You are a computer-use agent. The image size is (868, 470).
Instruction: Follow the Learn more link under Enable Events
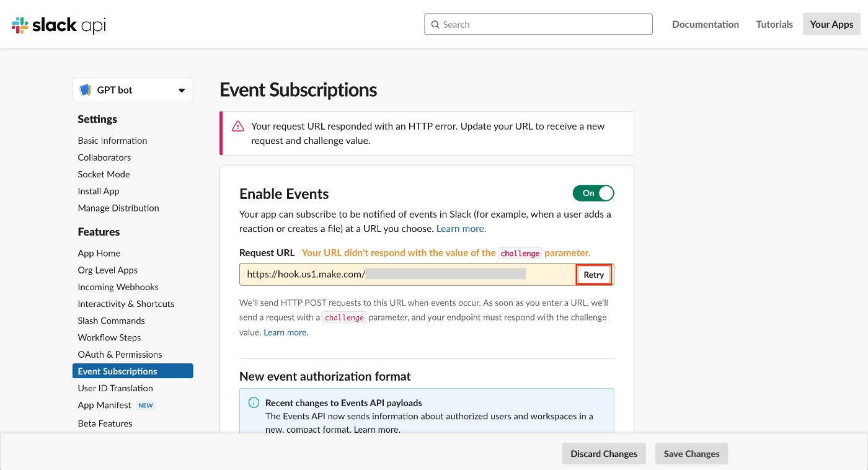461,229
